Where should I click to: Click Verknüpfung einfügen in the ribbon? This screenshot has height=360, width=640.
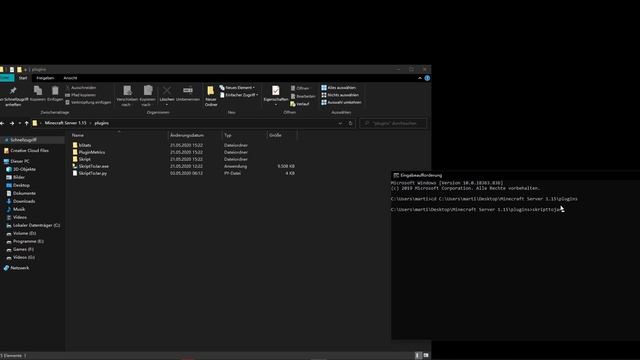pyautogui.click(x=88, y=102)
